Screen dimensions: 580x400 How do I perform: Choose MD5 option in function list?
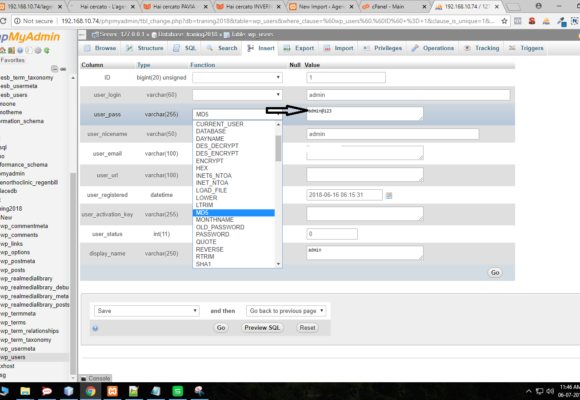click(x=233, y=212)
